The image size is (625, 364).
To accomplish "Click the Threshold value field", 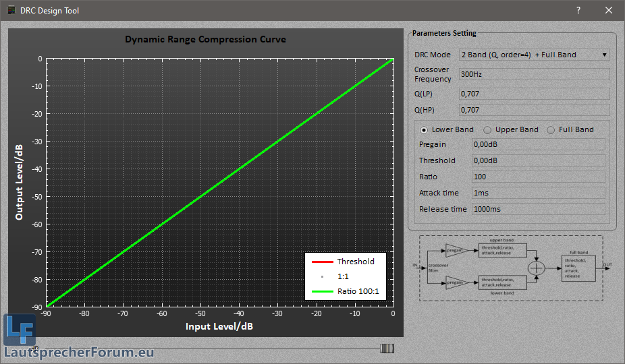I will 538,160.
